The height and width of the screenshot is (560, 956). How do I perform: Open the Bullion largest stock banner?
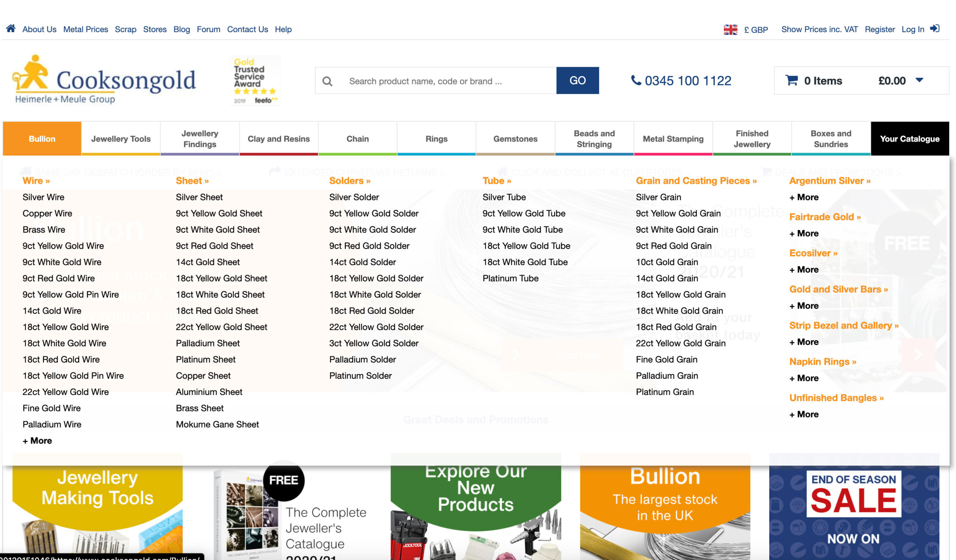tap(665, 507)
